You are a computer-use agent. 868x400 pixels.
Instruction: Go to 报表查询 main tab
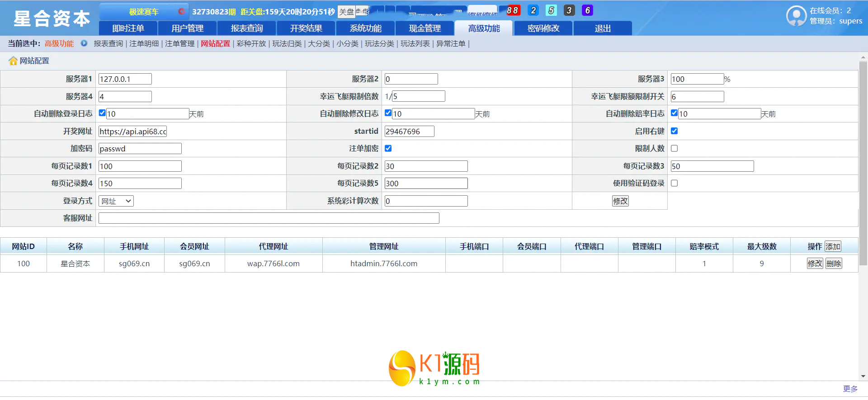pyautogui.click(x=247, y=28)
